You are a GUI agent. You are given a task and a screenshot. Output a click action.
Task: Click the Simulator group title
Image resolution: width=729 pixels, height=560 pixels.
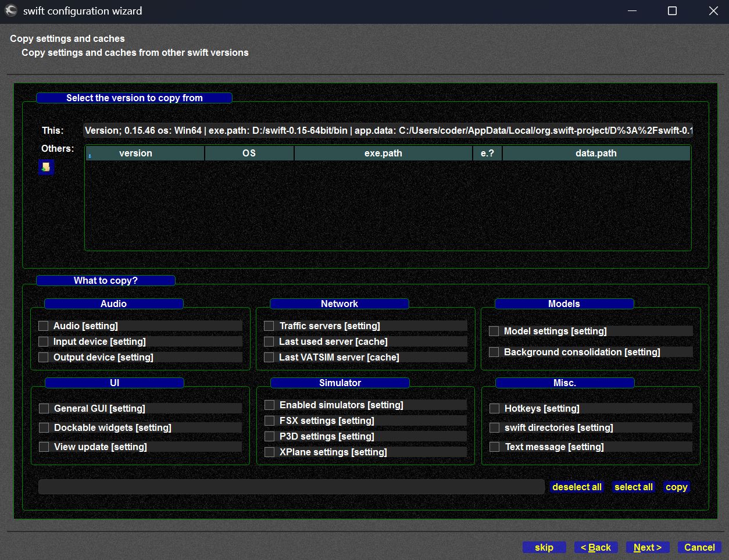340,383
